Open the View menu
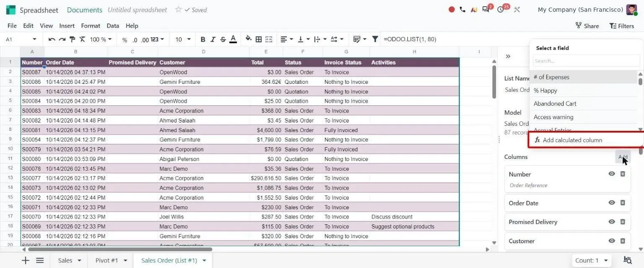The height and width of the screenshot is (268, 644). point(46,26)
